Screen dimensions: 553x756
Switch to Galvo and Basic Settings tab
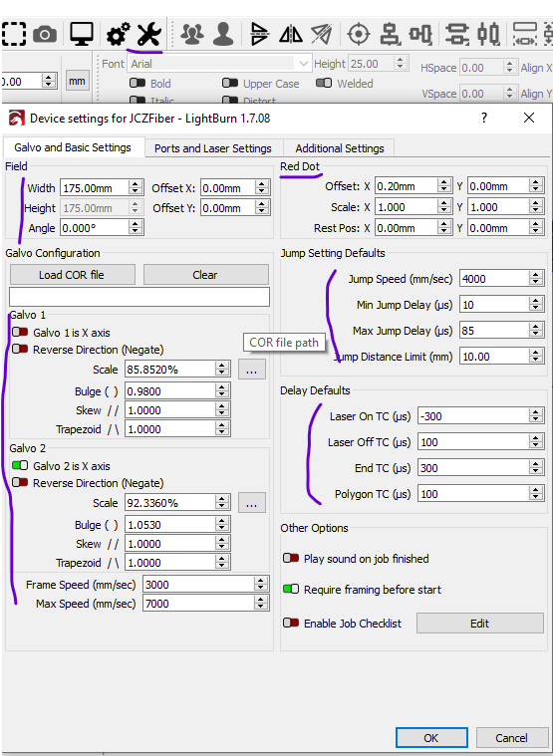point(73,147)
